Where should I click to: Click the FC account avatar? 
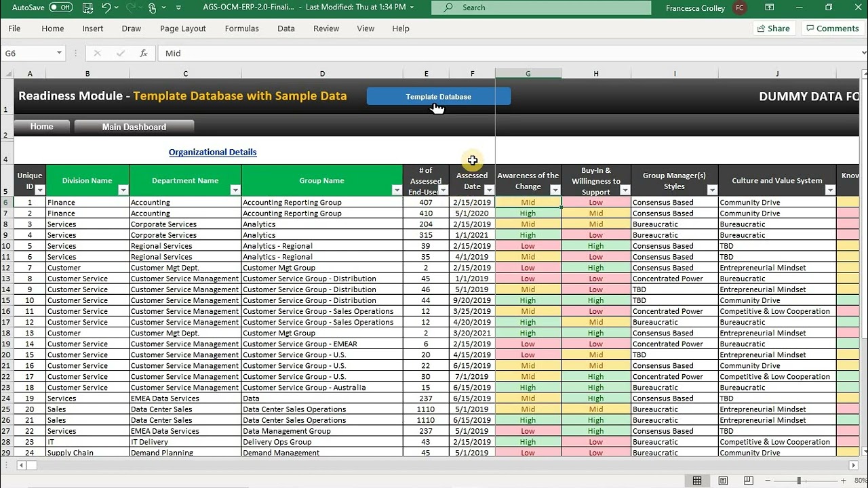(740, 8)
